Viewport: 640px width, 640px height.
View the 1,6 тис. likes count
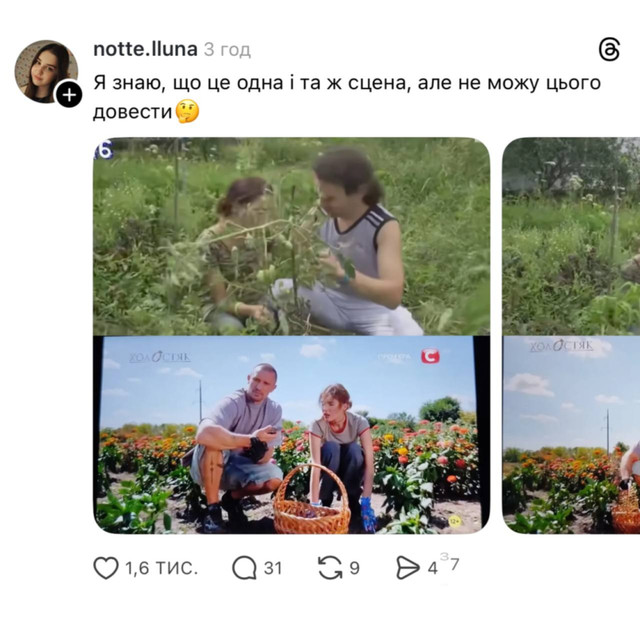162,568
